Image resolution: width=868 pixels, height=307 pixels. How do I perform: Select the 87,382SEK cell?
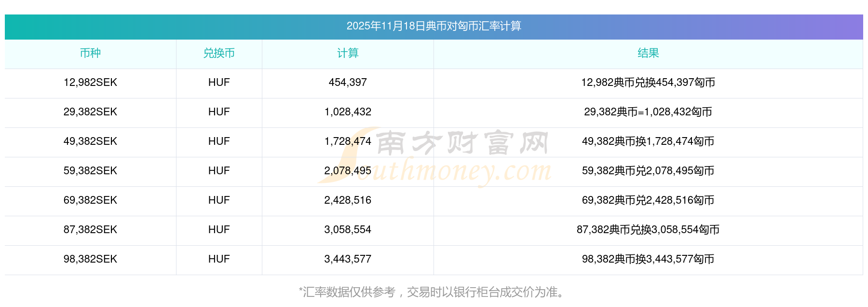(x=90, y=230)
